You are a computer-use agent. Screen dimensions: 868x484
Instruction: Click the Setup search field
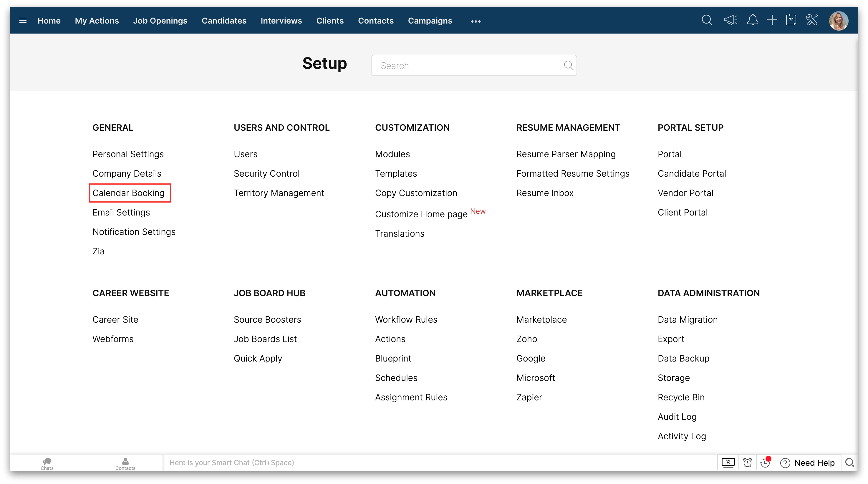click(x=468, y=66)
